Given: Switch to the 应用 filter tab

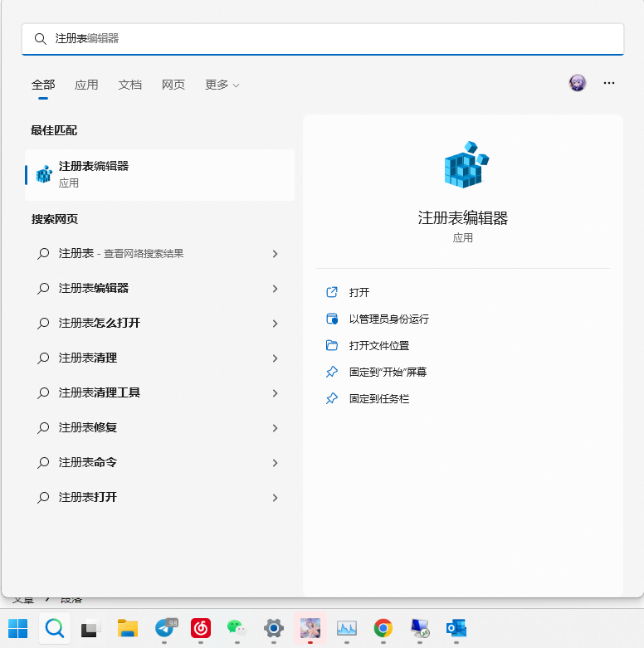Looking at the screenshot, I should coord(86,85).
